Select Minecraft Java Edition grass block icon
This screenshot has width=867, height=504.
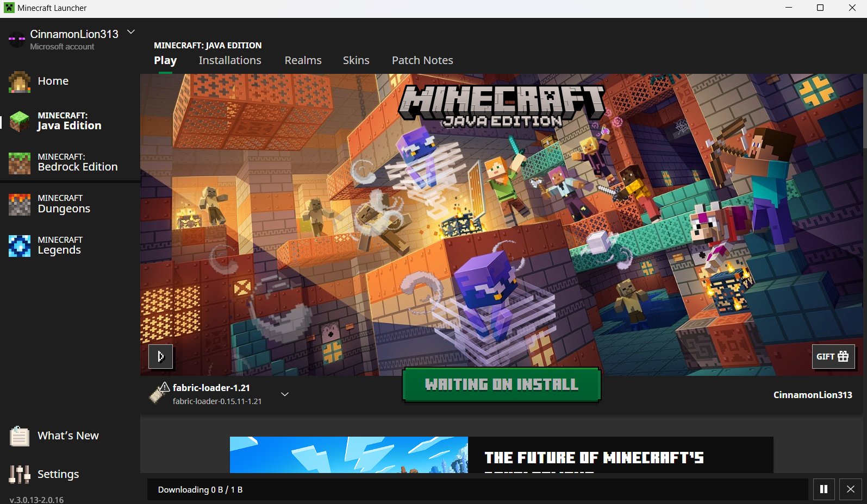point(20,121)
